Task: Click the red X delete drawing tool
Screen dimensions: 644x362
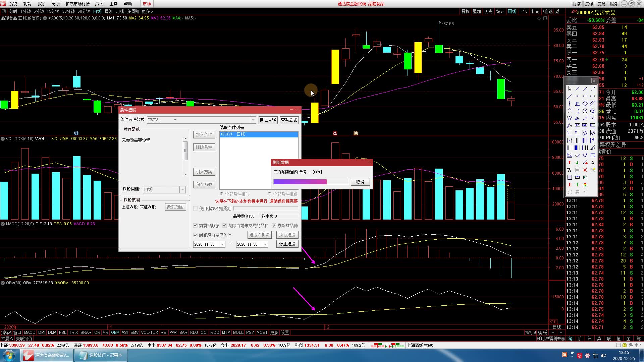Action: 585,170
